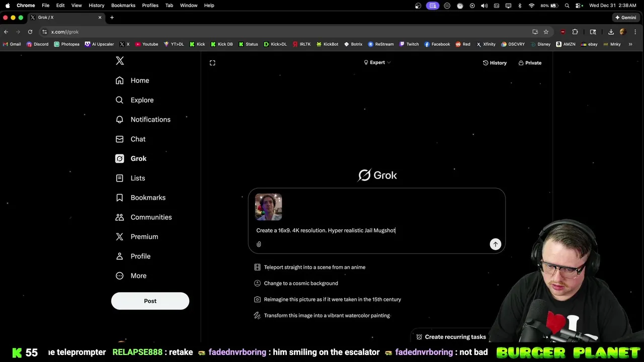
Task: Open the X logo home link
Action: [x=120, y=61]
